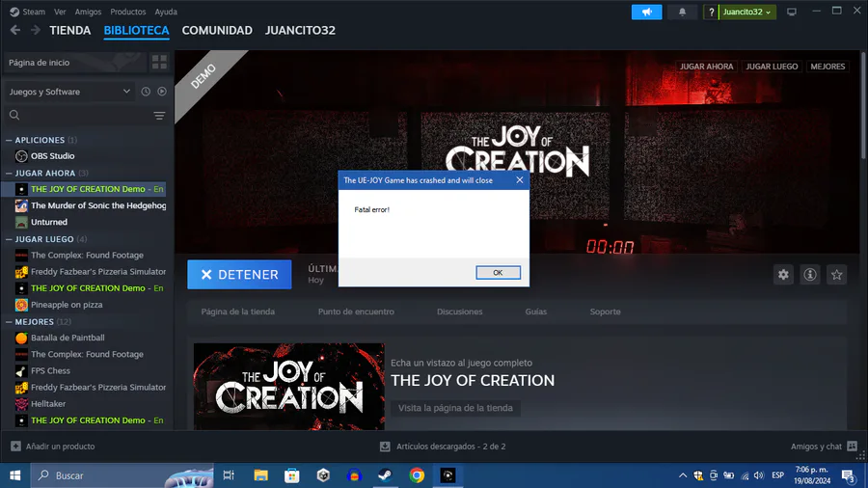Image resolution: width=868 pixels, height=488 pixels.
Task: Sort by recent activity clock icon
Action: point(146,92)
